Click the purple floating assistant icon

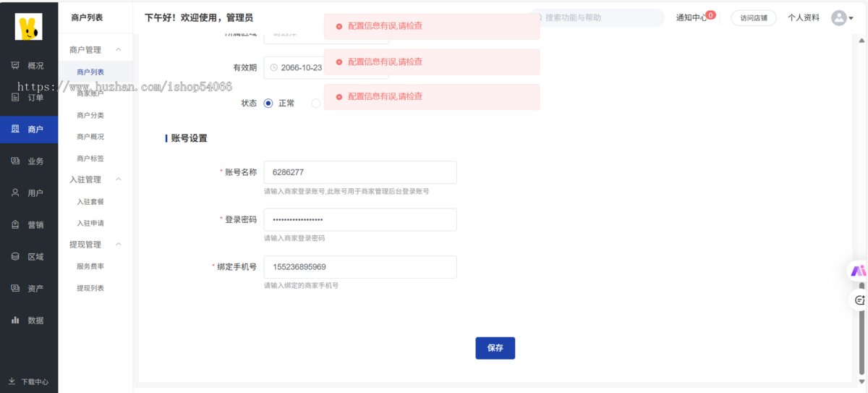click(x=859, y=271)
